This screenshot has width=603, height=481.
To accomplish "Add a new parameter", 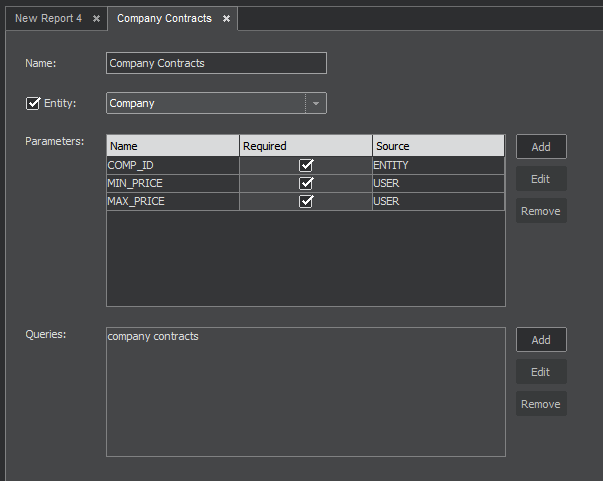I will 541,147.
